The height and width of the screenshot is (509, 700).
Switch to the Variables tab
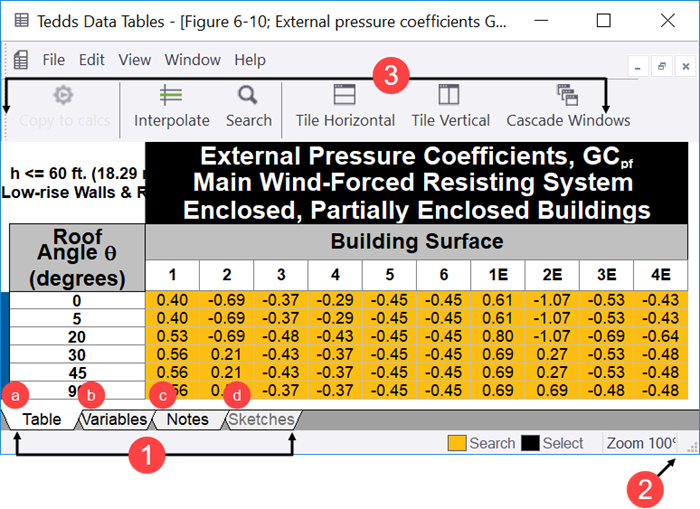coord(115,420)
